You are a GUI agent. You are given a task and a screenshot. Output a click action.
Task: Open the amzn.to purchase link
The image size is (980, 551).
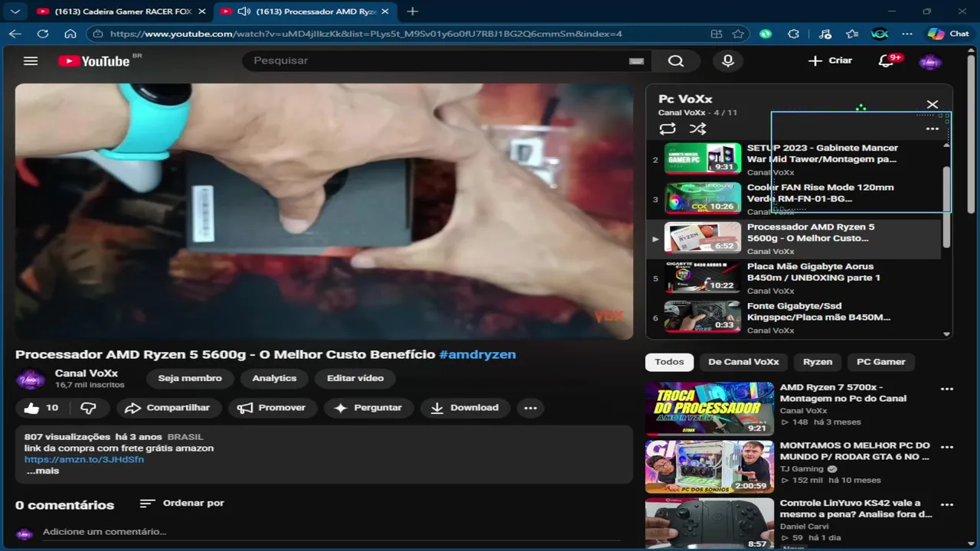coord(84,459)
